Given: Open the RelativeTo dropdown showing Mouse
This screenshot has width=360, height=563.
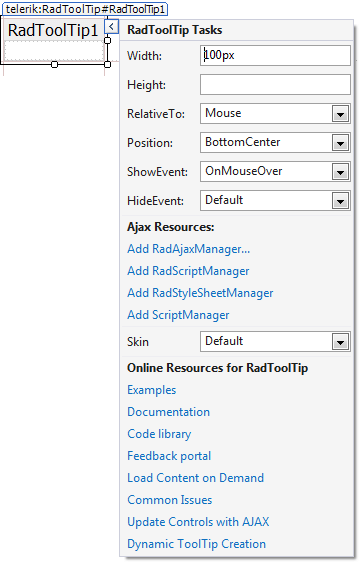Looking at the screenshot, I should (340, 114).
